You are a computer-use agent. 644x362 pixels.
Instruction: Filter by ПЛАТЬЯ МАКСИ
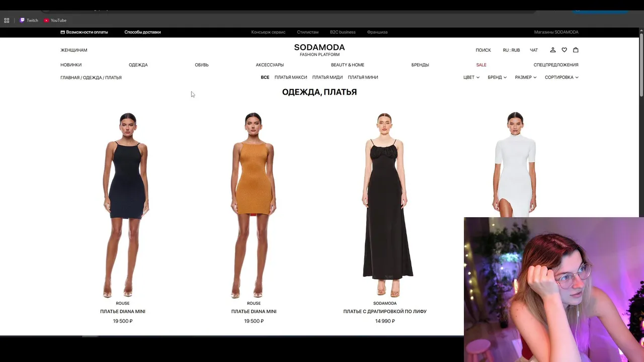291,77
